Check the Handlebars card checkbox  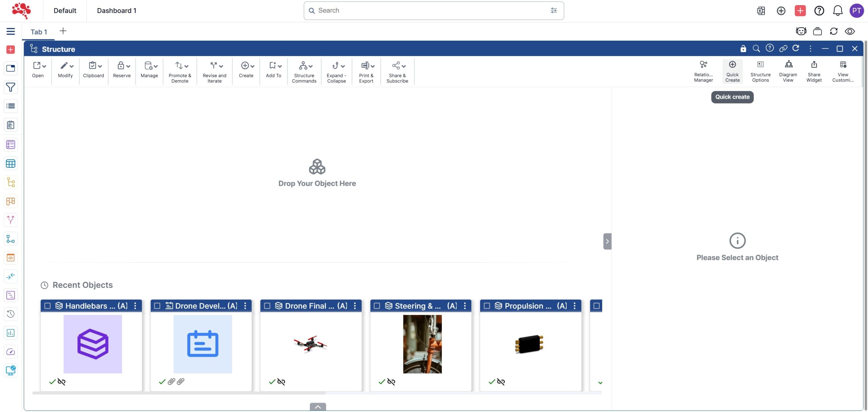[x=47, y=306]
